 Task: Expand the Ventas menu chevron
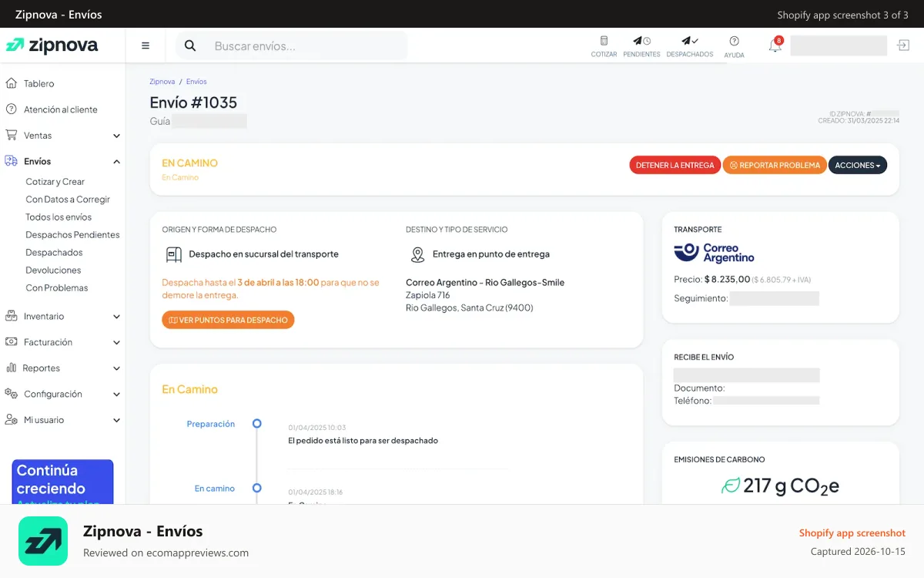tap(117, 136)
